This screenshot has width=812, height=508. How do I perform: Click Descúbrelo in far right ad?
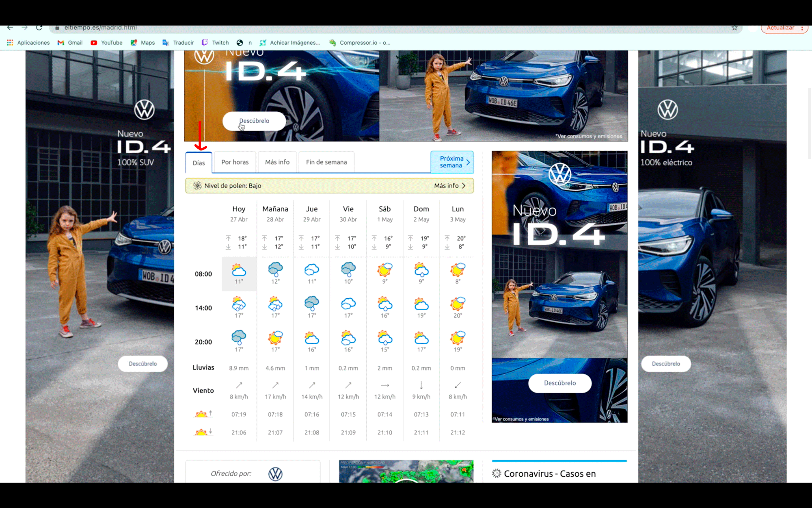coord(666,364)
